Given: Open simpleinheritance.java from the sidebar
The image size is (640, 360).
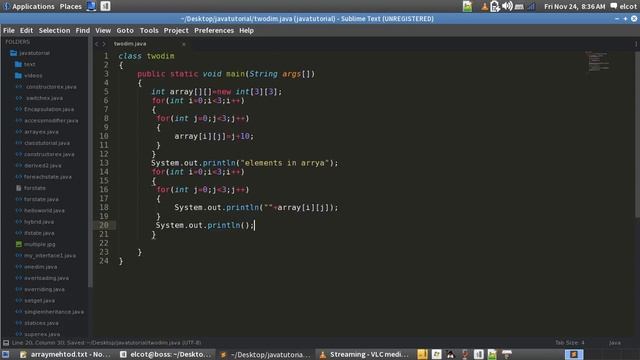Looking at the screenshot, I should (54, 312).
